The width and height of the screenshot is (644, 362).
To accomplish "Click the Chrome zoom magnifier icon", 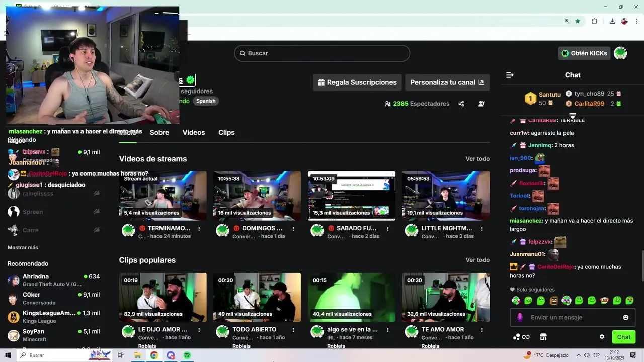I will pyautogui.click(x=567, y=21).
